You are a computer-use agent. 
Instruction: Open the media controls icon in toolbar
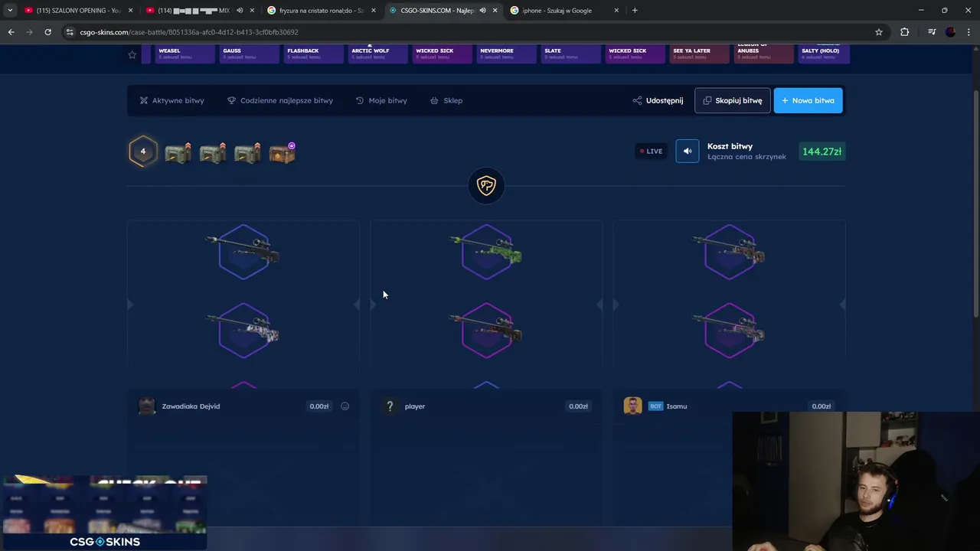tap(932, 32)
